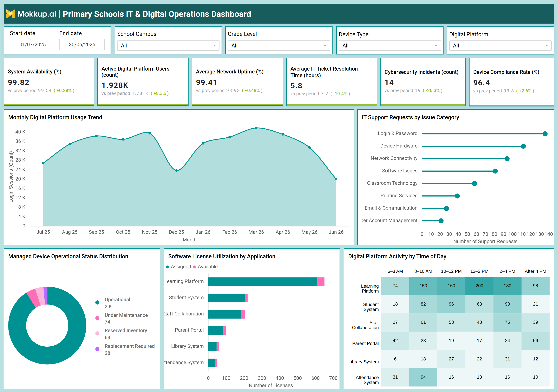This screenshot has width=557, height=392.
Task: Click heatmap cell Learning Platform 2–4 PM 180
Action: pyautogui.click(x=507, y=286)
